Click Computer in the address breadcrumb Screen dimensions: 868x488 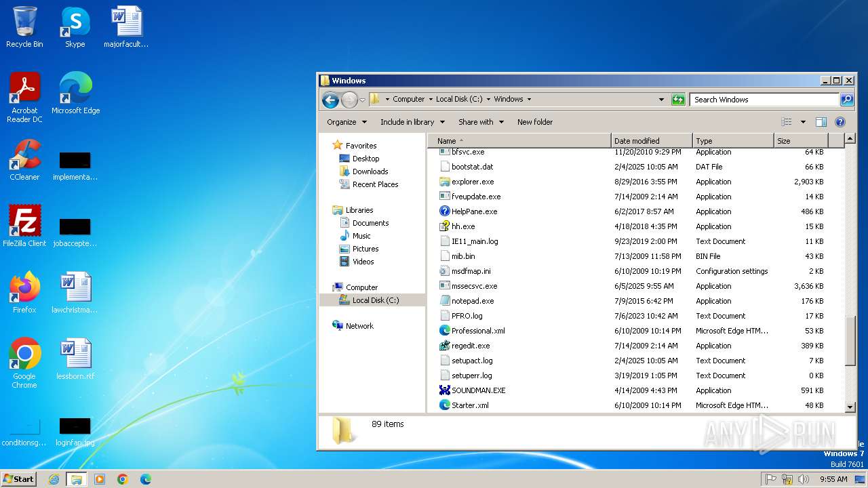pyautogui.click(x=408, y=99)
